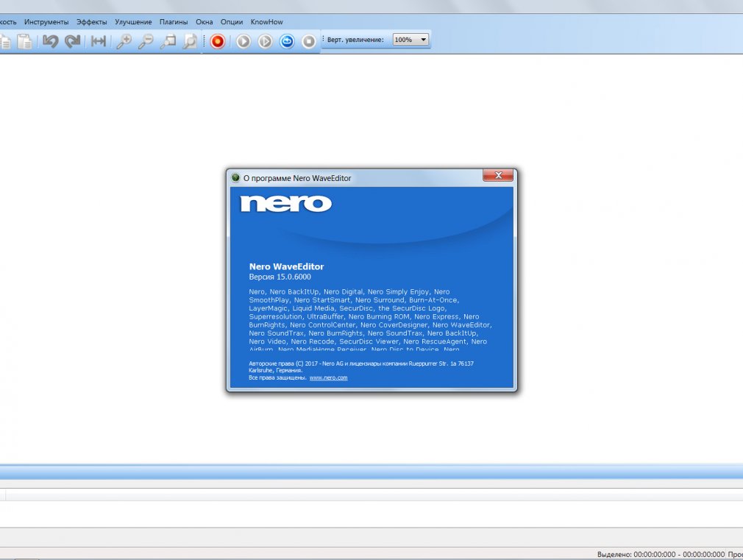Click the zoom full view icon
Viewport: 743px width, 560px height.
190,41
